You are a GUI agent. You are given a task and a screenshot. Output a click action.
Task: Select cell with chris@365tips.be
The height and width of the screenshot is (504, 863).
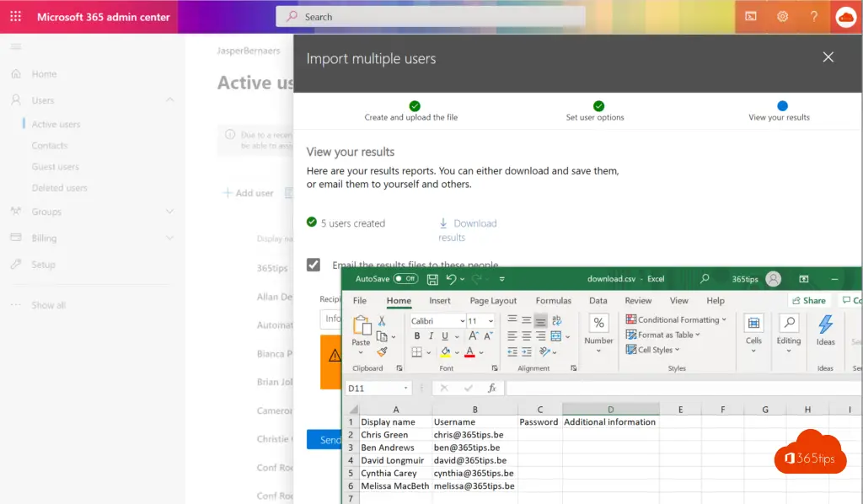474,435
